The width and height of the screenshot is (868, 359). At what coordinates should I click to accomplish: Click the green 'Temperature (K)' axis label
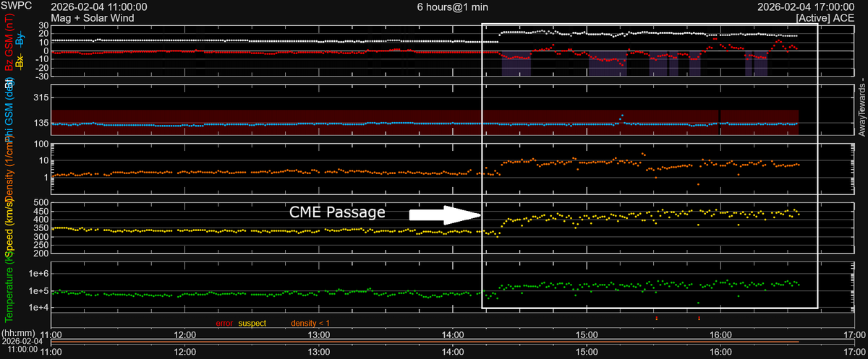(11, 285)
